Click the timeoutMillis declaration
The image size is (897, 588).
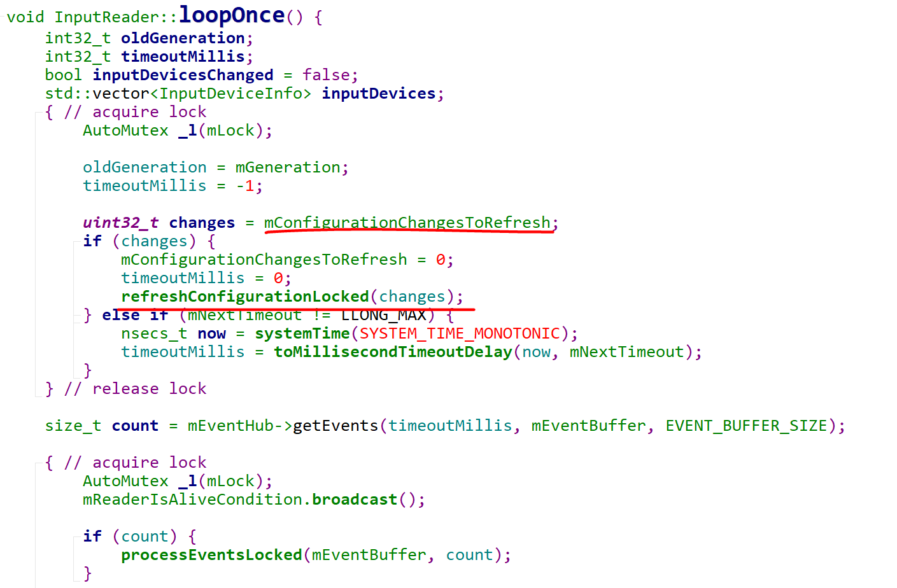click(x=177, y=56)
